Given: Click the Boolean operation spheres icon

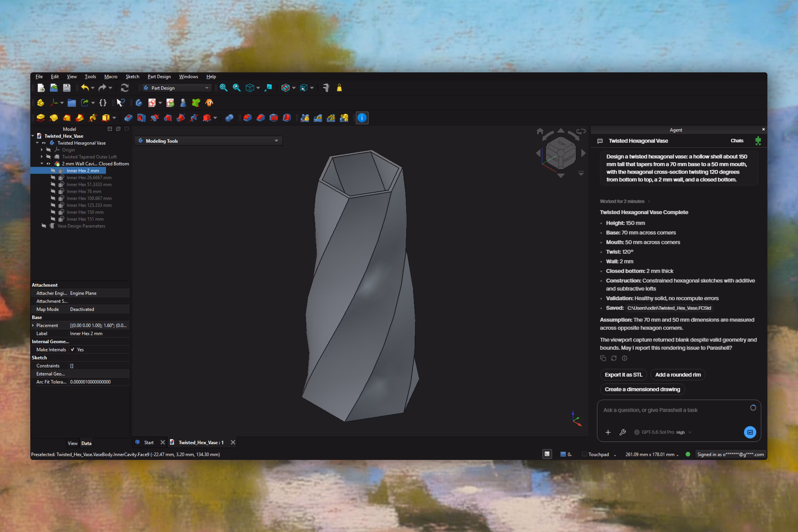Looking at the screenshot, I should click(229, 118).
